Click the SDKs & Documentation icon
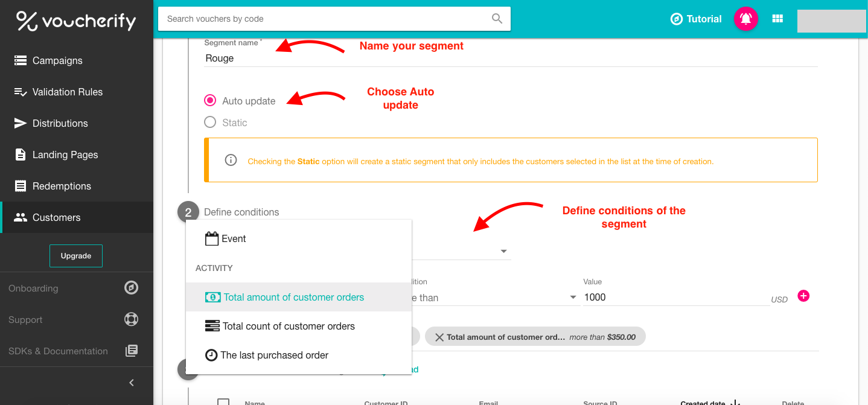Image resolution: width=868 pixels, height=405 pixels. [x=131, y=351]
